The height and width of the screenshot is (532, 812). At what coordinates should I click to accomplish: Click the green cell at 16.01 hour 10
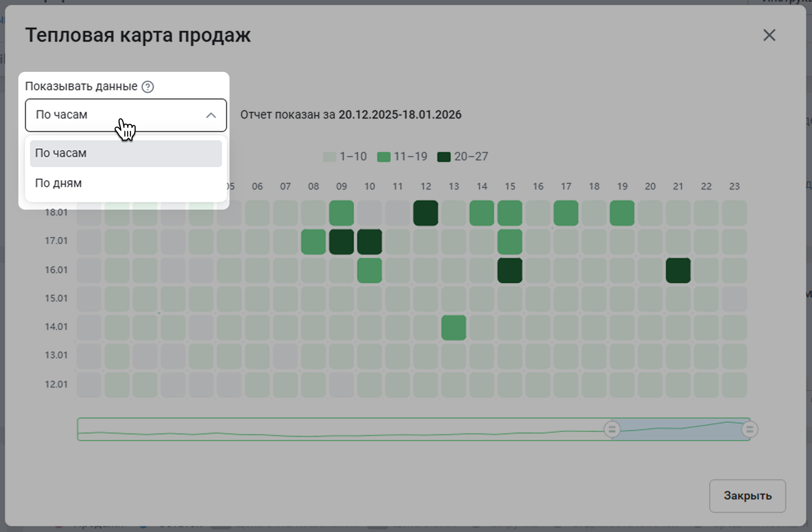369,270
